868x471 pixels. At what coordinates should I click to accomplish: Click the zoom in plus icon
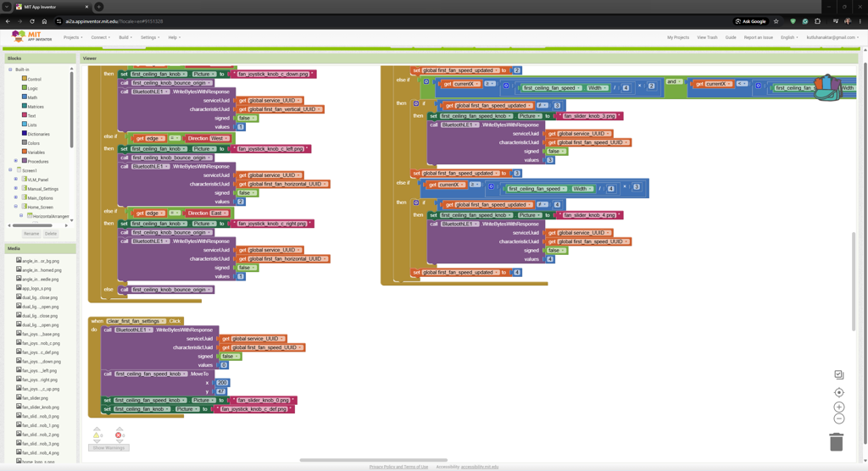tap(838, 407)
